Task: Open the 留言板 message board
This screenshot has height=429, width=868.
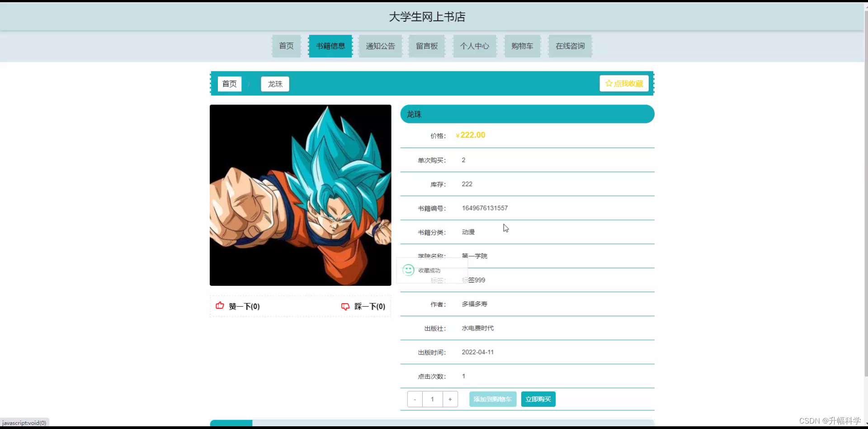Action: click(x=426, y=46)
